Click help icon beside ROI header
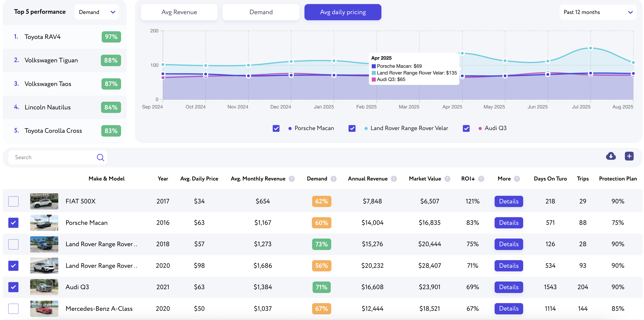Screen dimensions: 644x320 [x=481, y=179]
